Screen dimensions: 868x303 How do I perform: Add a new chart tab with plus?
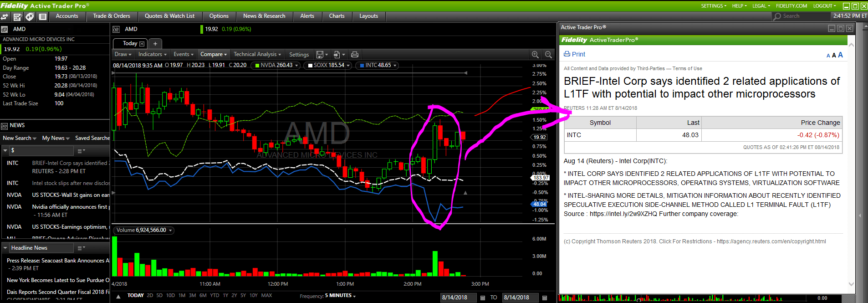[155, 44]
